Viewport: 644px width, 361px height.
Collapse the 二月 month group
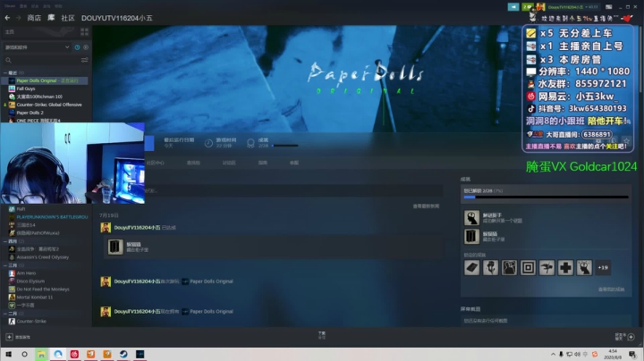point(5,314)
